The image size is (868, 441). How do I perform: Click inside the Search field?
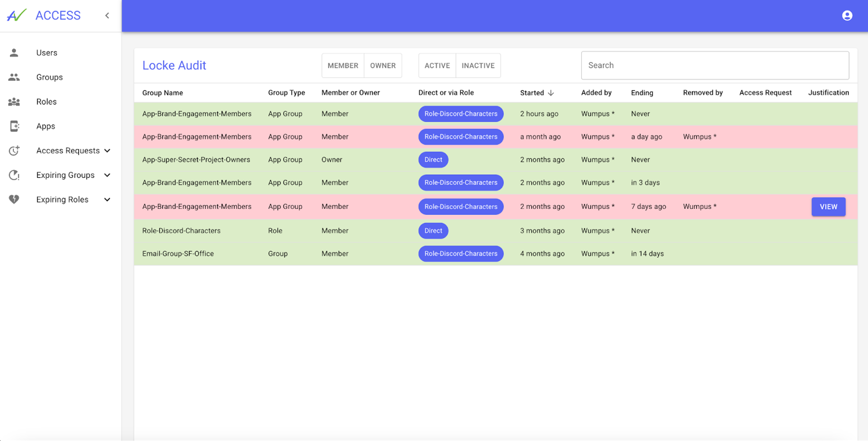pyautogui.click(x=714, y=65)
